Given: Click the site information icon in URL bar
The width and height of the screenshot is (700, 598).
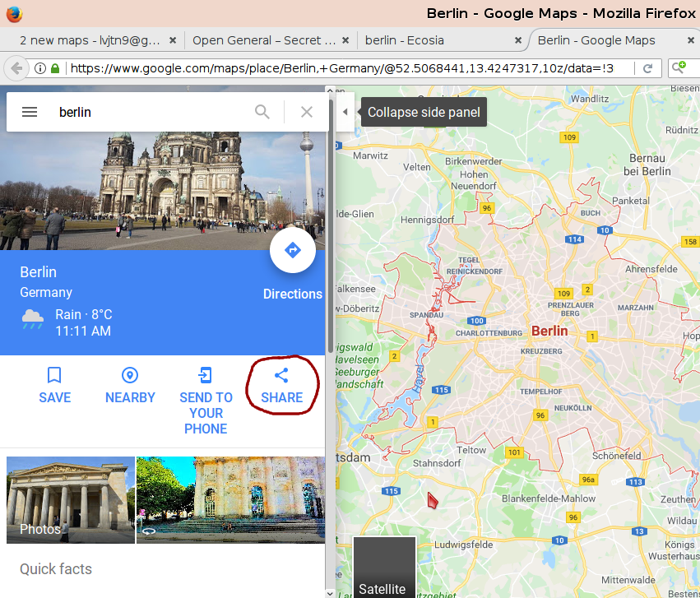Looking at the screenshot, I should pos(40,68).
